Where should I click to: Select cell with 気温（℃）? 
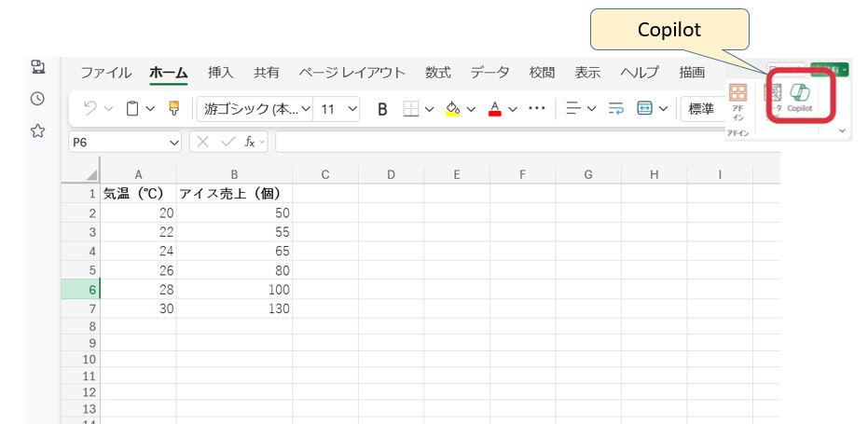click(x=138, y=194)
